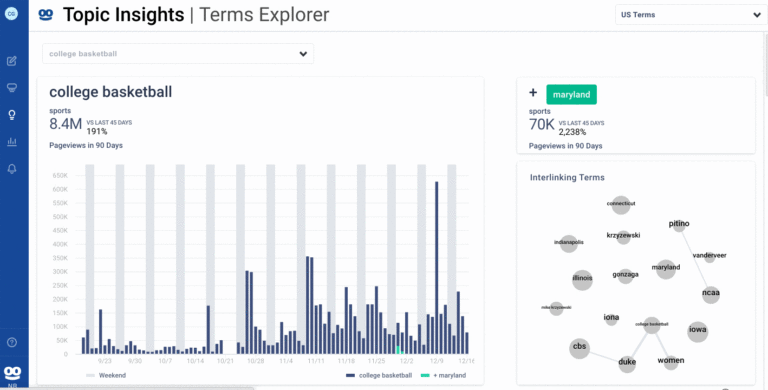Click the bell notifications icon

(x=12, y=169)
